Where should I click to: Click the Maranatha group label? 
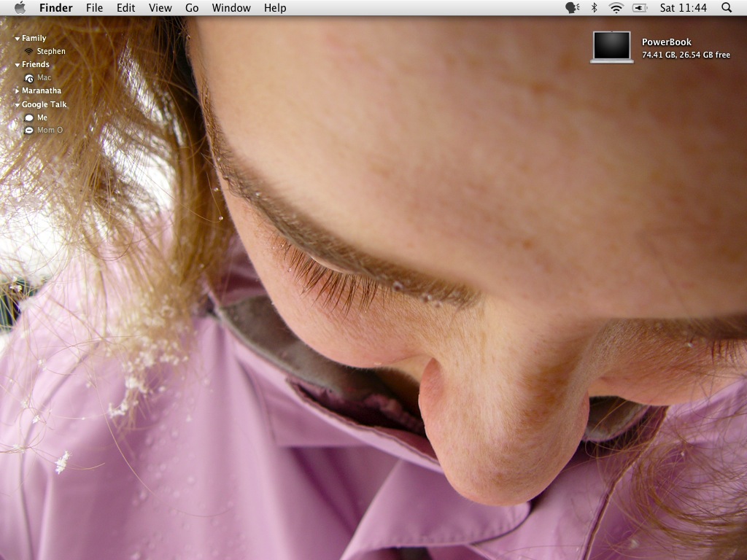pyautogui.click(x=42, y=90)
